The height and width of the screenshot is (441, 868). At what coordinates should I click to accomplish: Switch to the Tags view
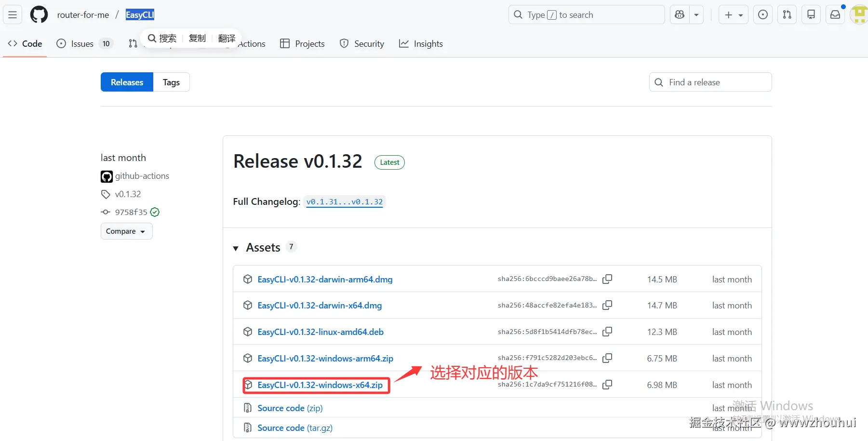(x=171, y=82)
